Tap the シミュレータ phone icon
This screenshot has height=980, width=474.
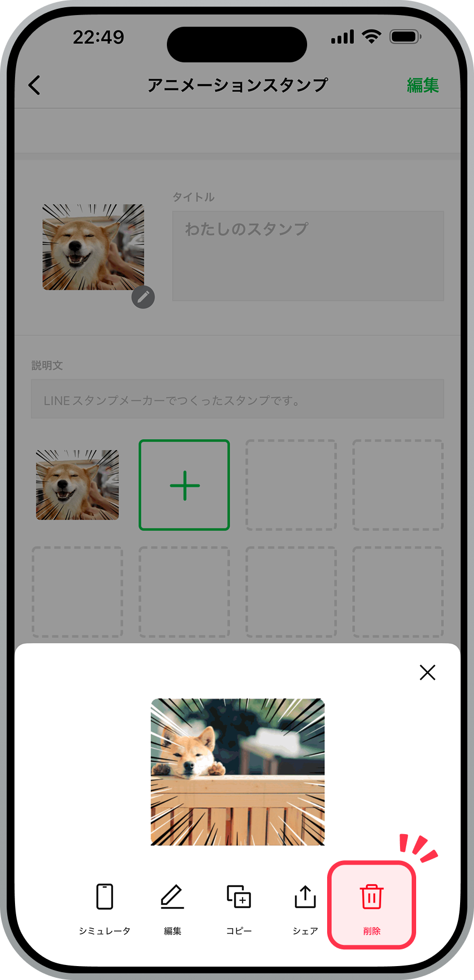[105, 896]
